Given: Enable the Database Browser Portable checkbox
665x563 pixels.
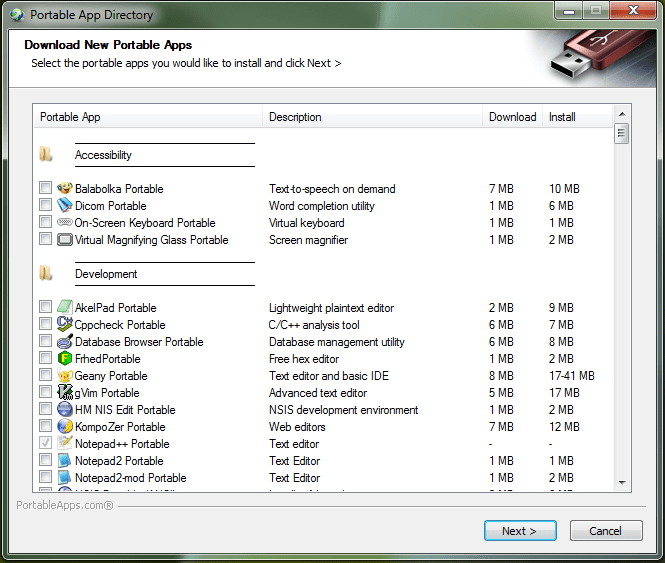Looking at the screenshot, I should pyautogui.click(x=45, y=342).
